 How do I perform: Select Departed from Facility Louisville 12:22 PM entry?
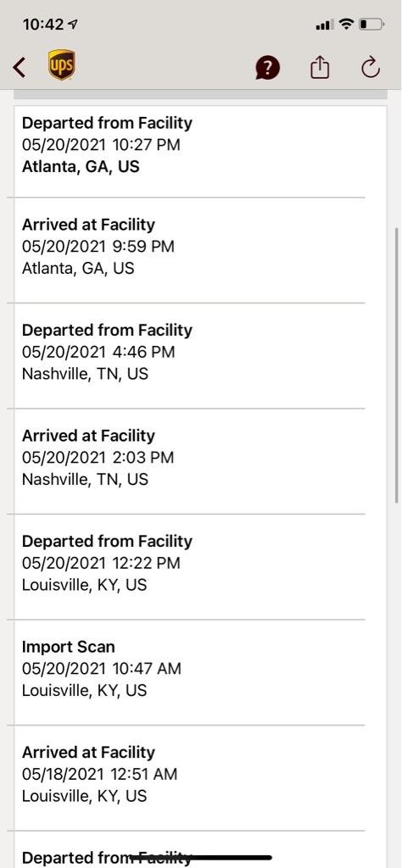[189, 567]
